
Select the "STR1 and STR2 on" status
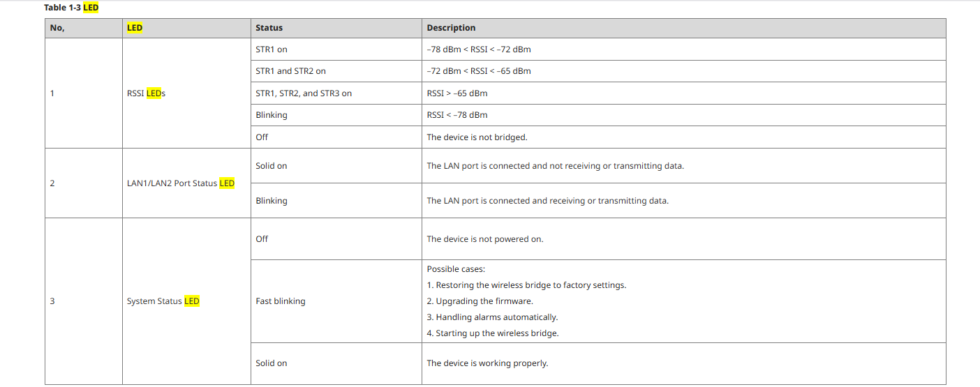click(x=290, y=71)
